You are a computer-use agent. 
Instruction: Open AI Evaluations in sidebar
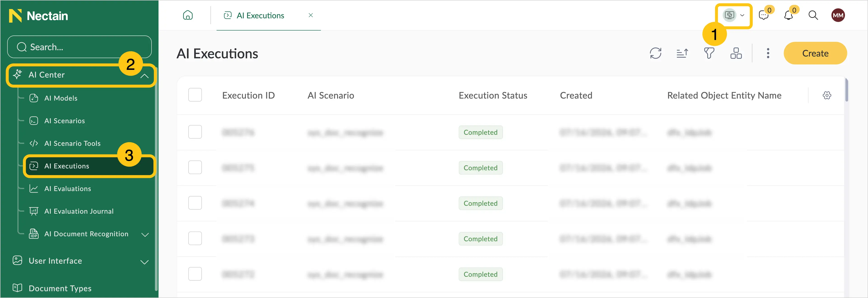click(68, 189)
